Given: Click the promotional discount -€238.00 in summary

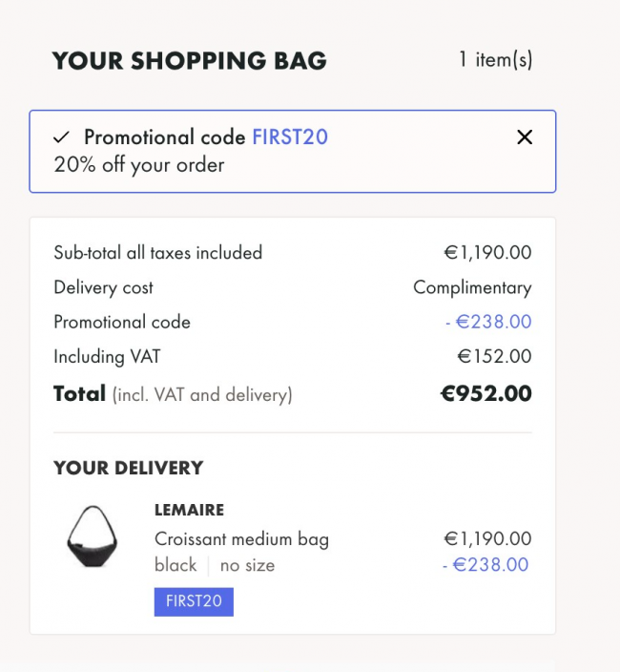Looking at the screenshot, I should [x=488, y=322].
